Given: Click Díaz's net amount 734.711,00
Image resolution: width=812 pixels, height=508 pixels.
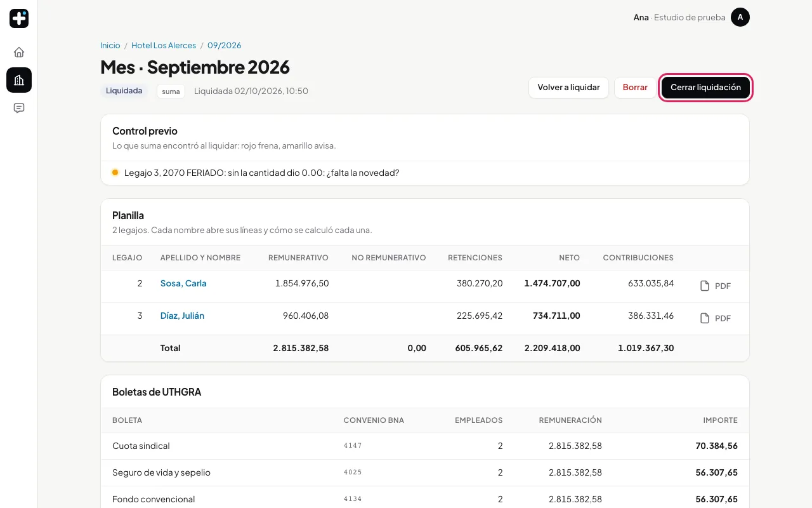Looking at the screenshot, I should [x=555, y=316].
